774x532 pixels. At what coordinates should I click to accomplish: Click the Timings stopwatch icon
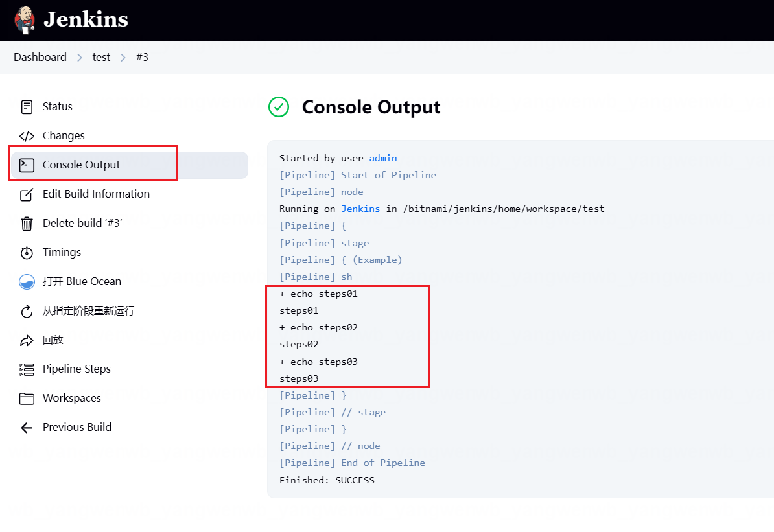pyautogui.click(x=27, y=253)
